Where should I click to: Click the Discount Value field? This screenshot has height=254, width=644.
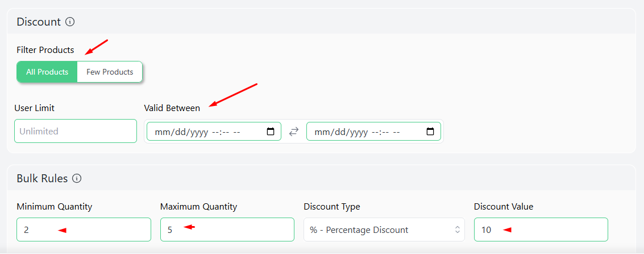541,230
